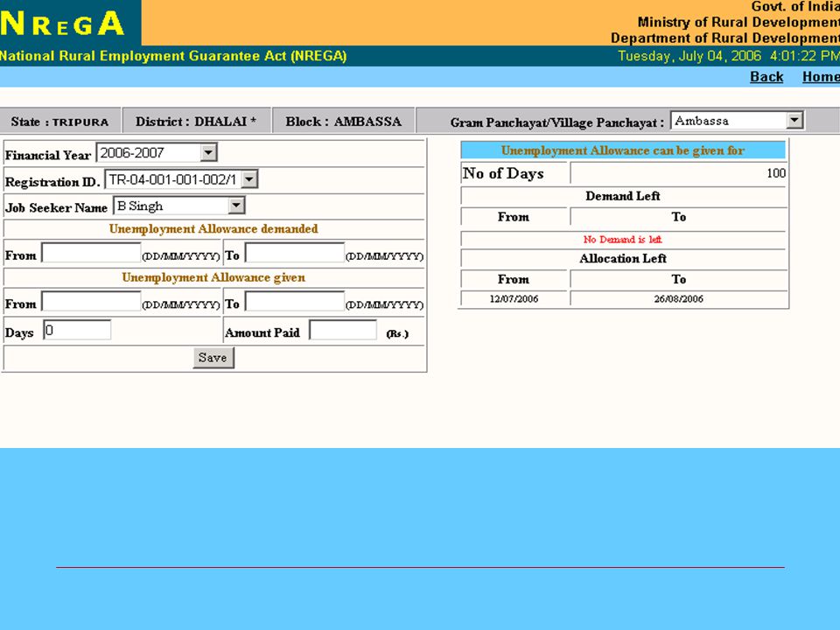The image size is (840, 630).
Task: Click the No of Days value 100
Action: [776, 173]
